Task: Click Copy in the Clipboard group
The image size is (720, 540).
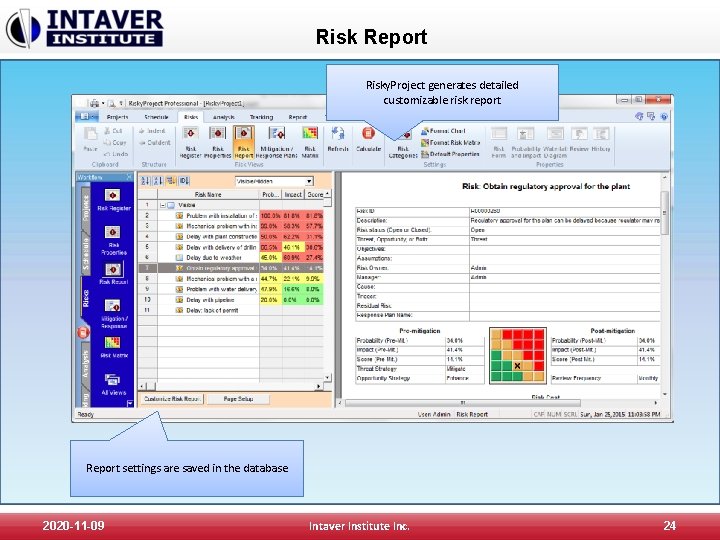Action: coord(115,143)
